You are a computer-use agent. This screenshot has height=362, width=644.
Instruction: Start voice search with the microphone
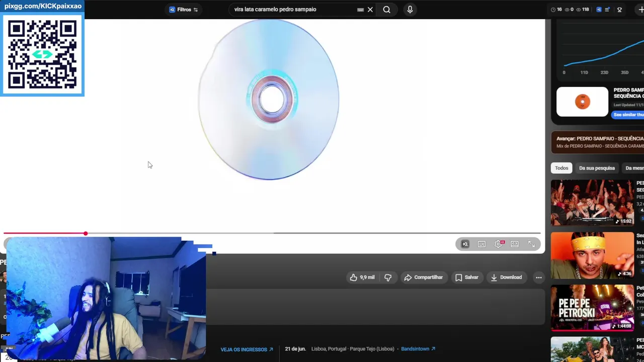pos(410,10)
